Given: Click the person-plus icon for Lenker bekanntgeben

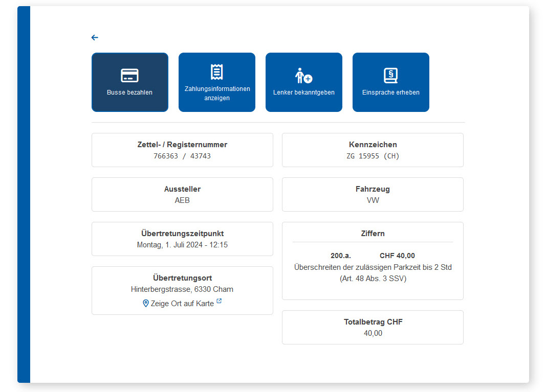Looking at the screenshot, I should pos(303,76).
